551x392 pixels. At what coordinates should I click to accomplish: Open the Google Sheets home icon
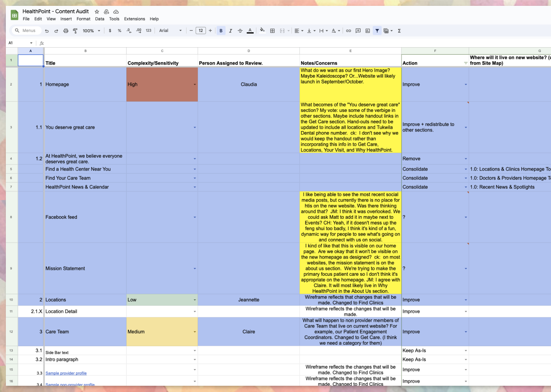[14, 15]
